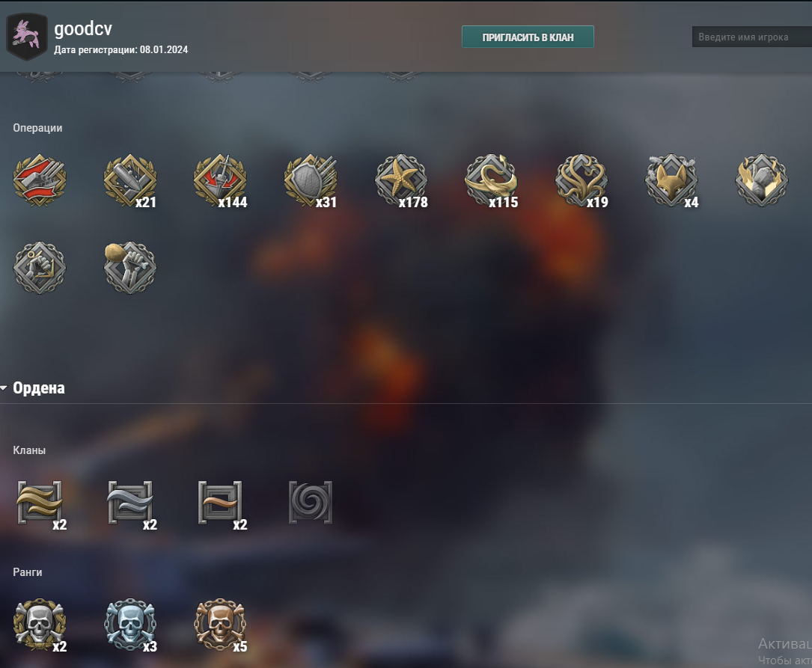
Task: Click the flaming rock medal
Action: (x=762, y=180)
